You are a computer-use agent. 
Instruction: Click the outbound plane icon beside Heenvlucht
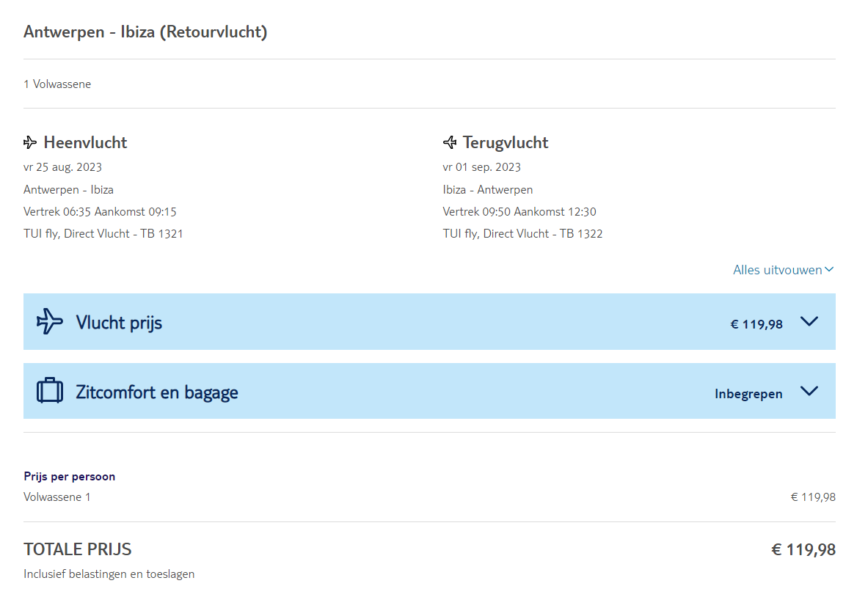click(30, 142)
